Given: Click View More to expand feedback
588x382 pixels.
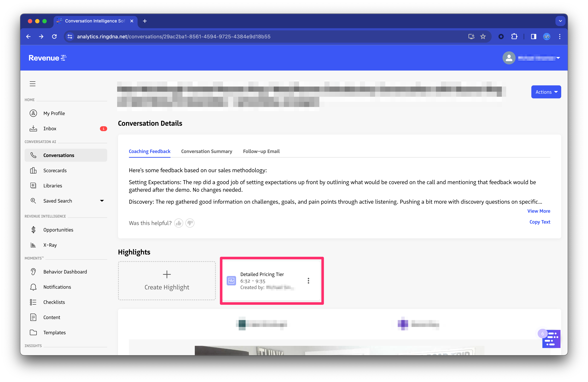Looking at the screenshot, I should pyautogui.click(x=539, y=211).
